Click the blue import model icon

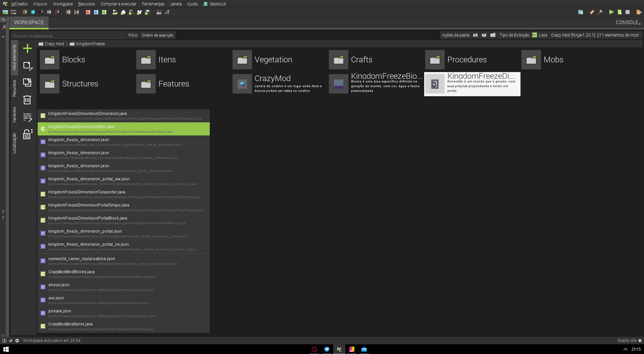(96, 12)
